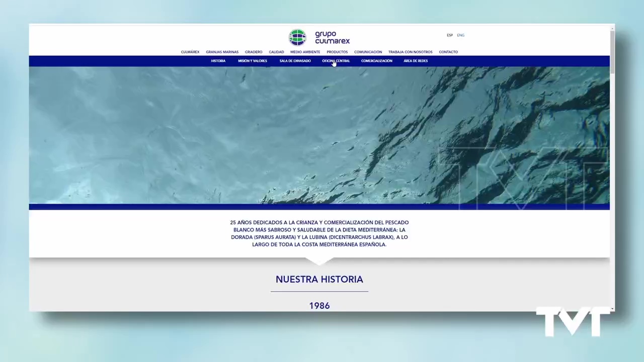Image resolution: width=644 pixels, height=362 pixels.
Task: Switch site language to ENG
Action: click(x=460, y=35)
